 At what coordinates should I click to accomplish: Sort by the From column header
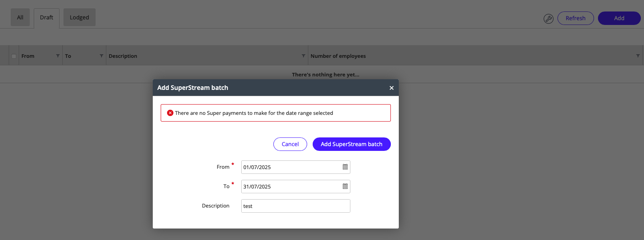(28, 56)
